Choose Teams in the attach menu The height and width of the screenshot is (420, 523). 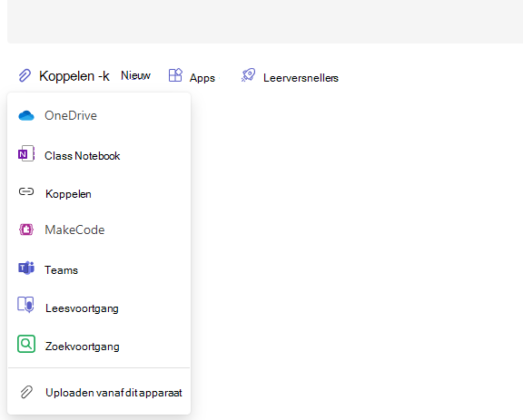(99, 269)
